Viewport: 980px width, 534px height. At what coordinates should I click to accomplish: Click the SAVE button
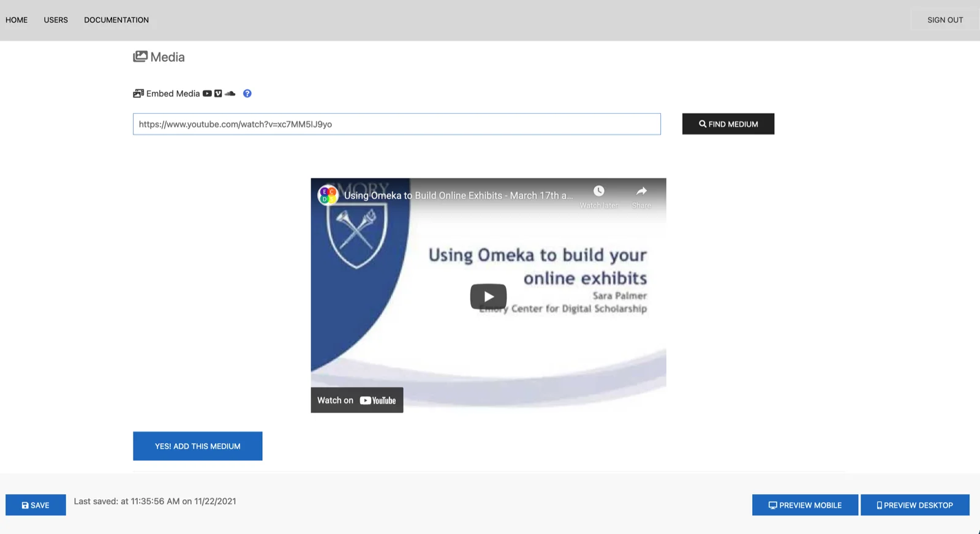(x=36, y=505)
